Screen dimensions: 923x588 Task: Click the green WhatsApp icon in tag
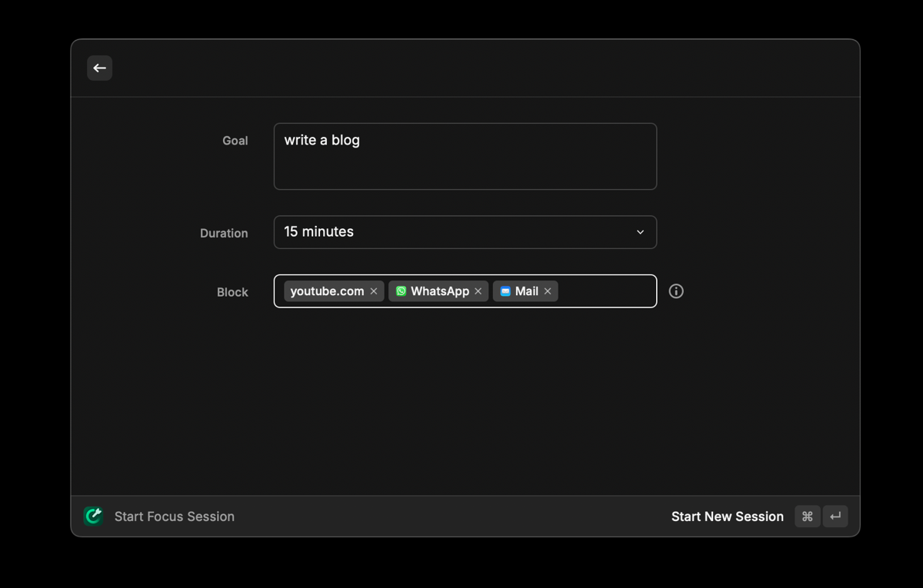(401, 291)
